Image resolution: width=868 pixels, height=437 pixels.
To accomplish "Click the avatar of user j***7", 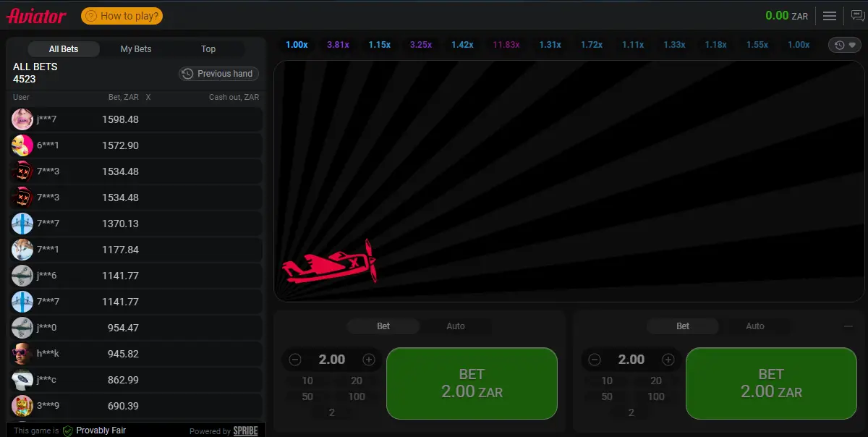I will click(x=22, y=119).
